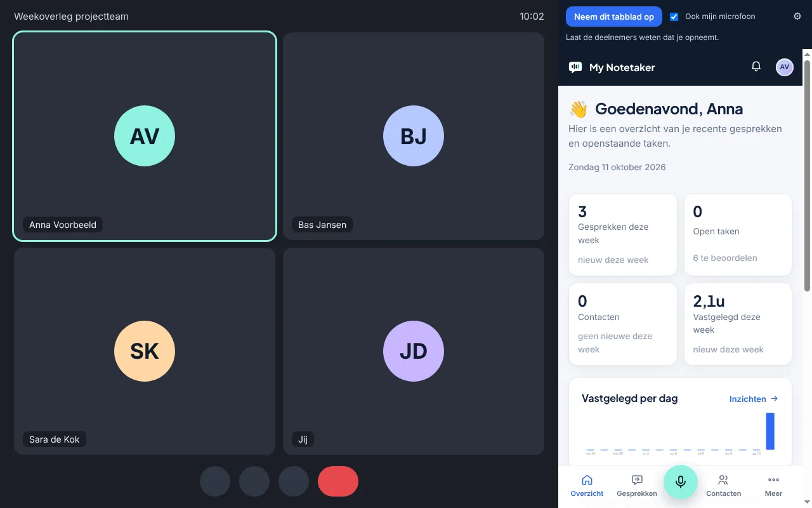Select Sara de Kok's video tile
The image size is (812, 508).
tap(145, 351)
